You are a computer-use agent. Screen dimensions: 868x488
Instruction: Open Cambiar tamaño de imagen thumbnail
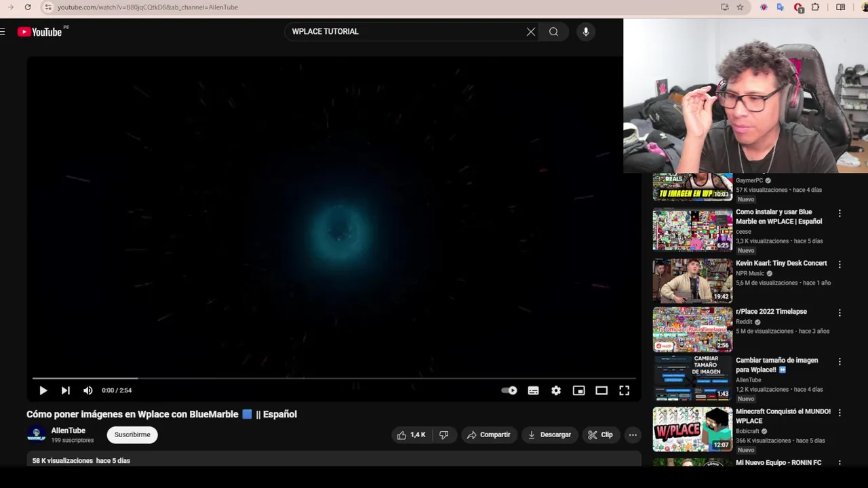click(x=692, y=378)
